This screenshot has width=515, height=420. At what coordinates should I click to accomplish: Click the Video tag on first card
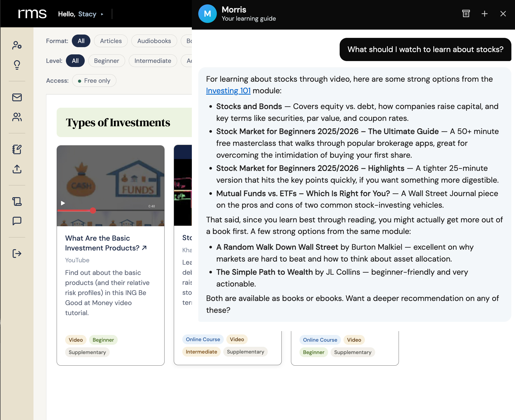click(x=76, y=340)
